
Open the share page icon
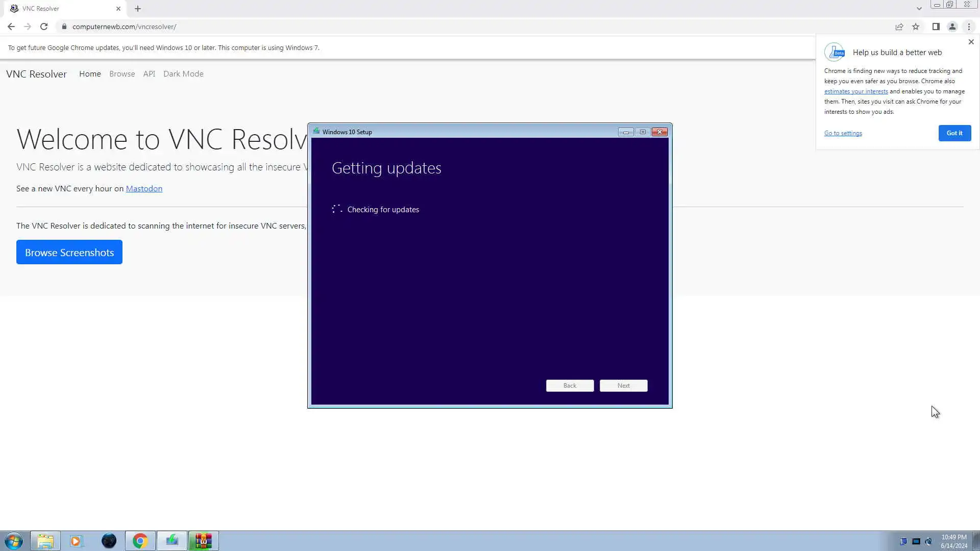coord(899,27)
